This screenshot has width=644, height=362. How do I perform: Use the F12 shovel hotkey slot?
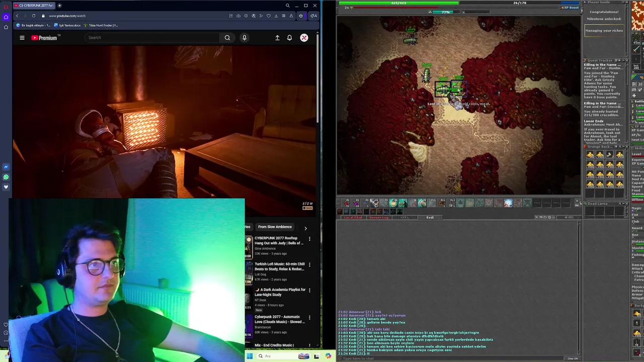coord(451,203)
